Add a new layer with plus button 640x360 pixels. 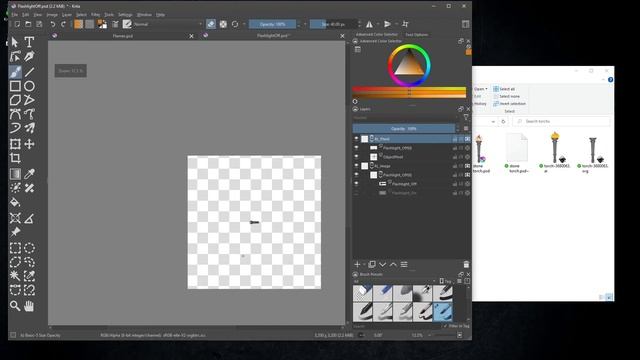(x=357, y=264)
